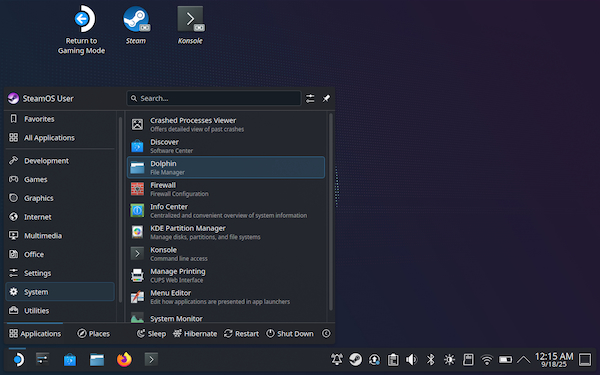Open the battery tray icon
This screenshot has height=375, width=600.
pyautogui.click(x=505, y=360)
